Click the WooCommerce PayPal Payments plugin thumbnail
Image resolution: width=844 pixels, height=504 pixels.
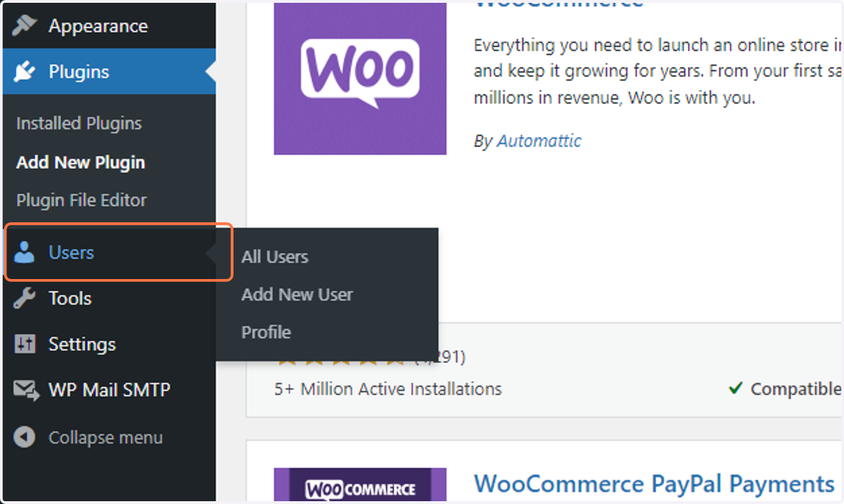360,485
